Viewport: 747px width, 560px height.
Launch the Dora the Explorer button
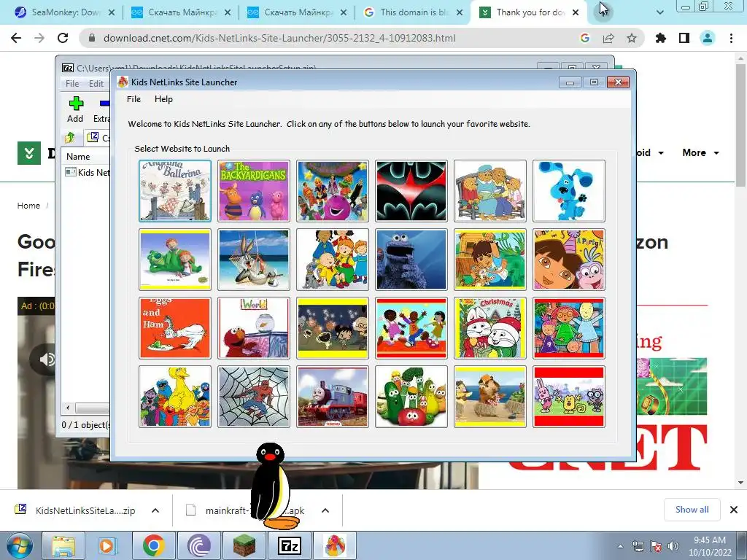[x=569, y=260]
